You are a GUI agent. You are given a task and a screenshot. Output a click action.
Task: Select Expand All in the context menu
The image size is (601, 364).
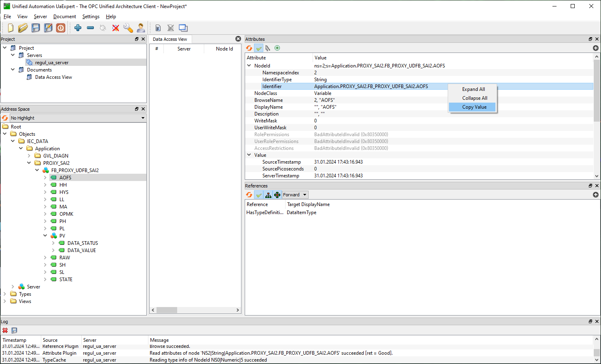click(x=473, y=89)
